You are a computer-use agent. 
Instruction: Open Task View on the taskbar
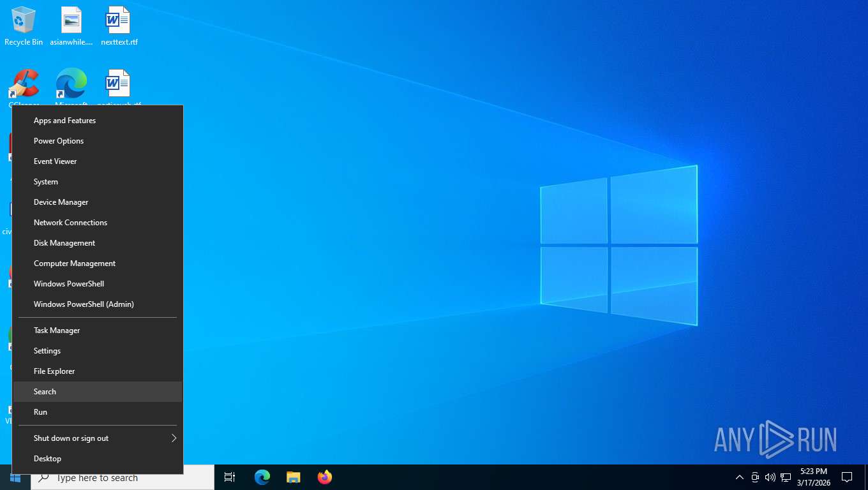[x=230, y=477]
